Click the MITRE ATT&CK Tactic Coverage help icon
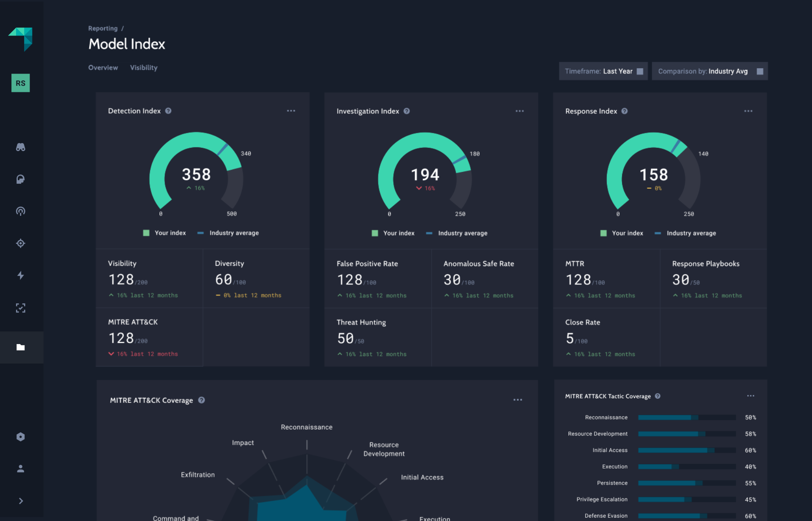 (x=658, y=396)
